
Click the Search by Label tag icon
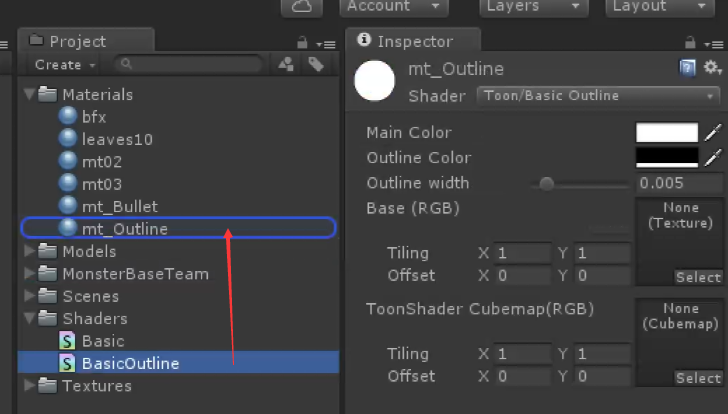point(316,65)
